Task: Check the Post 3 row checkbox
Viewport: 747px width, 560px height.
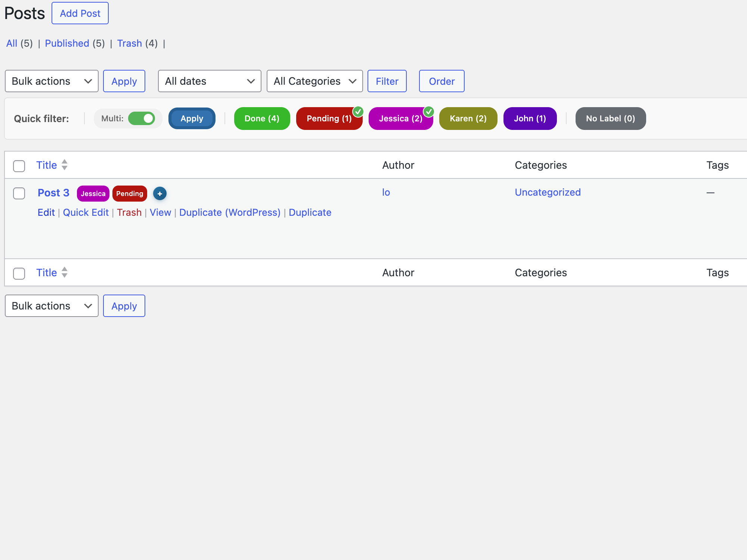Action: point(19,193)
